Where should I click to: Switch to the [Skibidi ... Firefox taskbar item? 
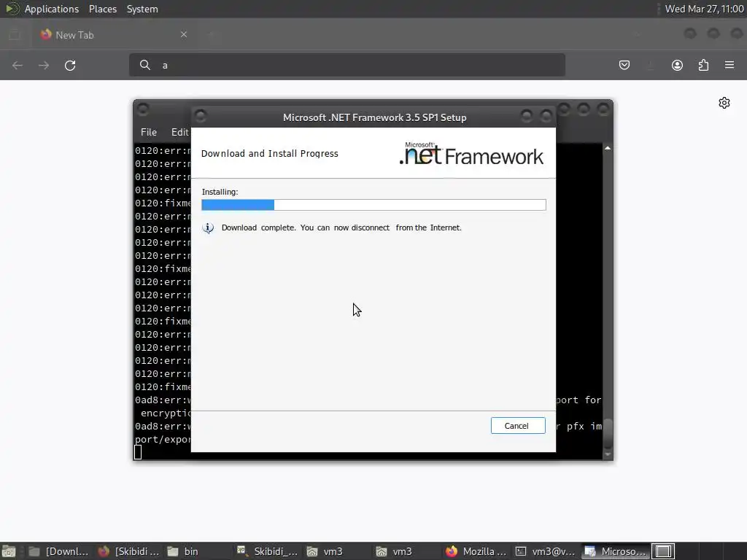click(x=128, y=551)
